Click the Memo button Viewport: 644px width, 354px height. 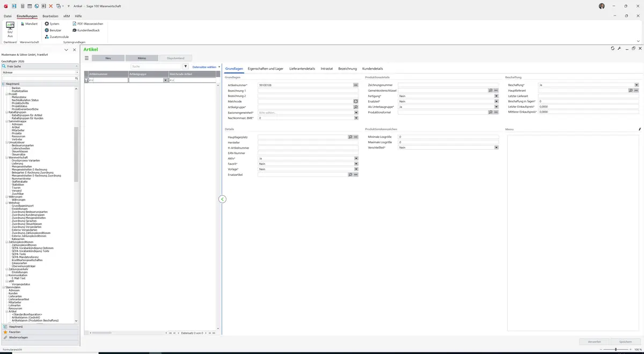point(142,58)
